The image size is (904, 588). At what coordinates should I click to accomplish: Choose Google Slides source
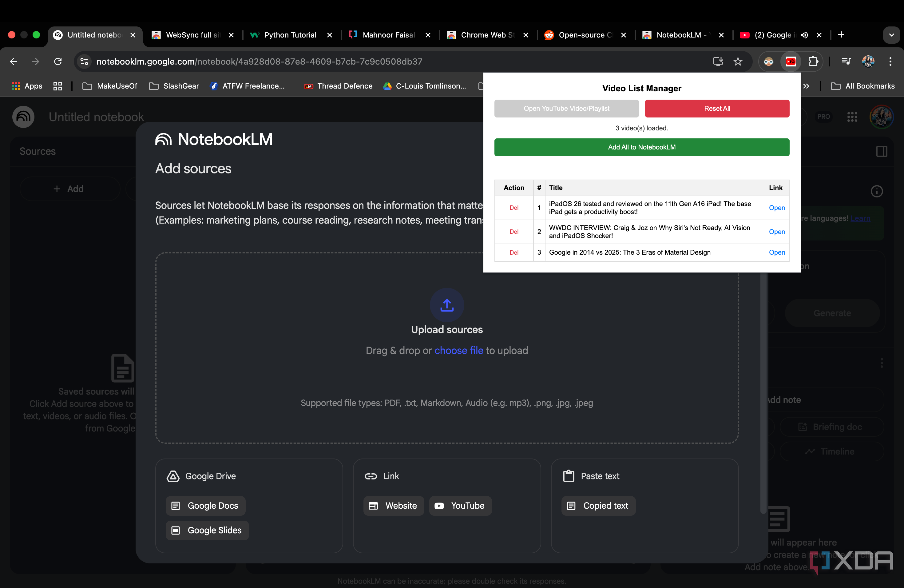(x=207, y=530)
